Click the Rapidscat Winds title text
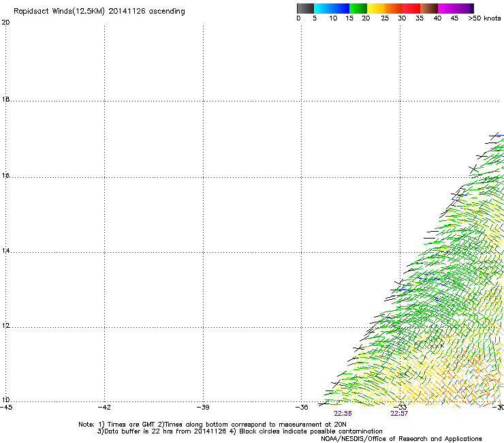This screenshot has height=443, width=504. [99, 12]
